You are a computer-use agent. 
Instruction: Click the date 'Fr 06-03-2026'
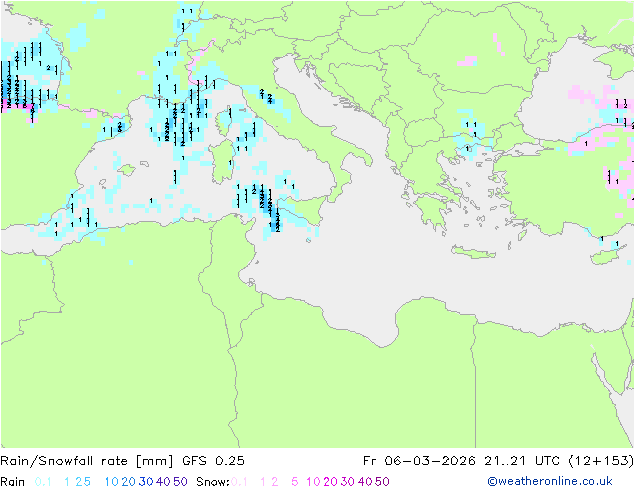(x=419, y=461)
